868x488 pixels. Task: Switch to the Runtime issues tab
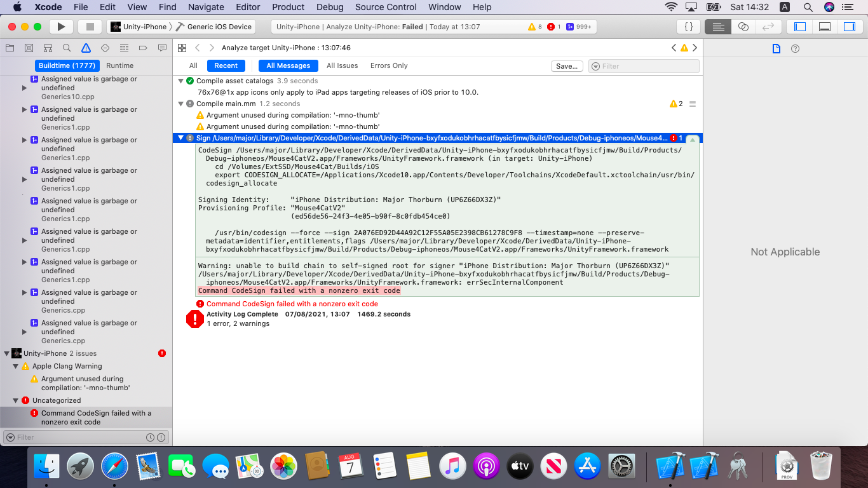pos(119,65)
